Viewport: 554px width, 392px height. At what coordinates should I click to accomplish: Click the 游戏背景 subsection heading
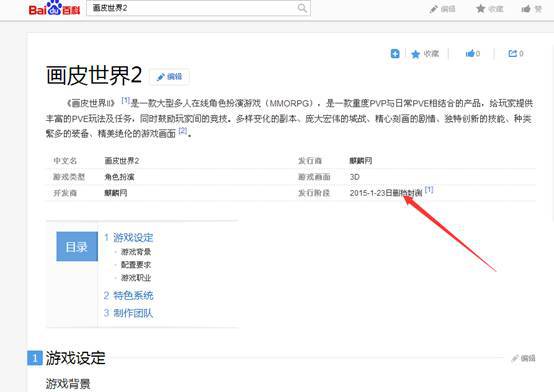click(x=68, y=384)
